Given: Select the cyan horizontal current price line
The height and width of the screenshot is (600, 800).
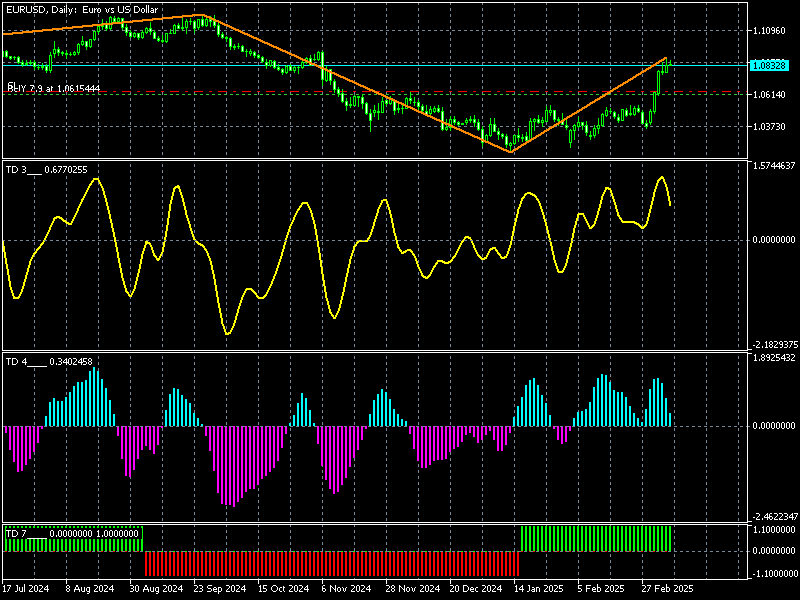Looking at the screenshot, I should coord(374,65).
